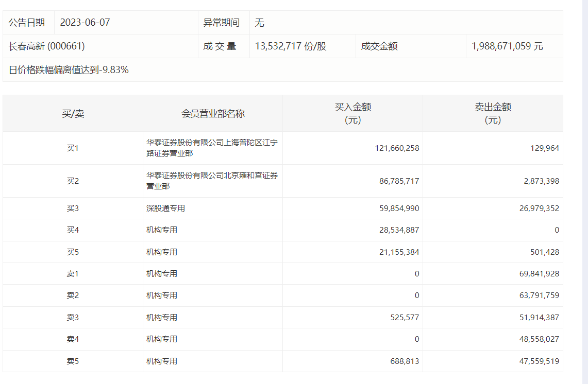Click sell amount 129,964

[545, 148]
